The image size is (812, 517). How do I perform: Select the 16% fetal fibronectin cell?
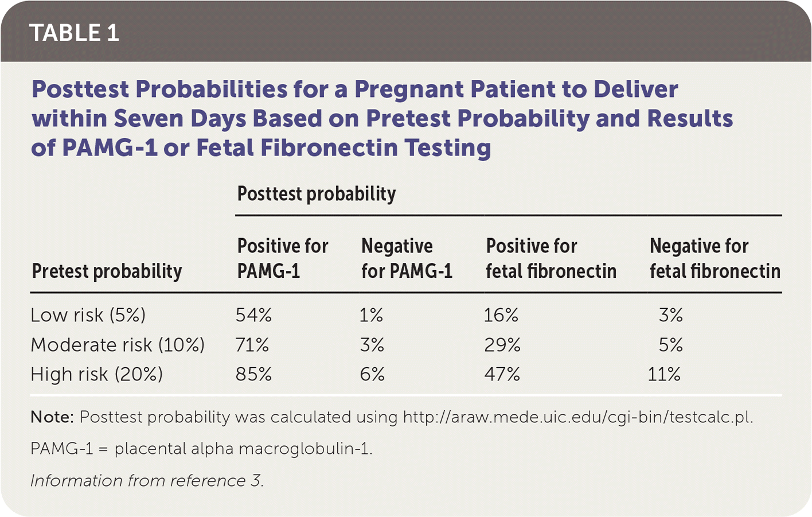click(501, 315)
